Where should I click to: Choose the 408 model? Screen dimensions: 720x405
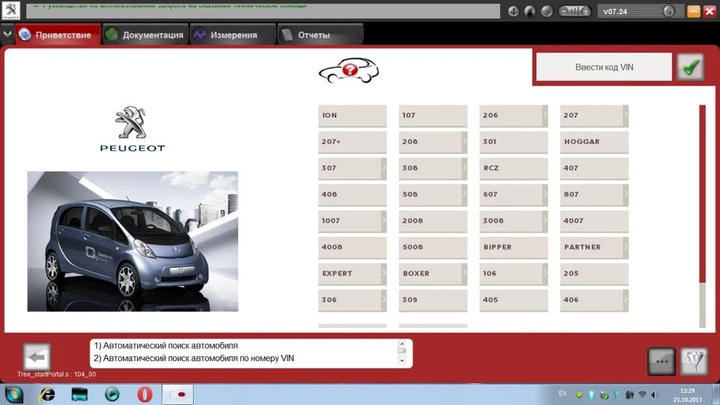[352, 195]
